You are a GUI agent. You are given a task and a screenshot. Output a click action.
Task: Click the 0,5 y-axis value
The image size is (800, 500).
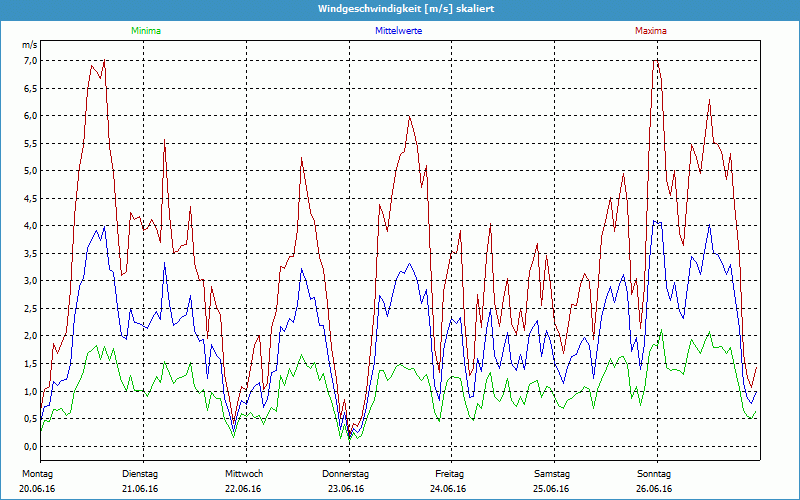31,419
